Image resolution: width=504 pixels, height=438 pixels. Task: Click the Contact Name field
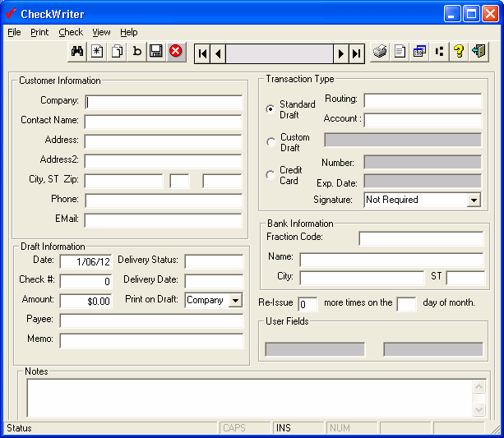163,122
